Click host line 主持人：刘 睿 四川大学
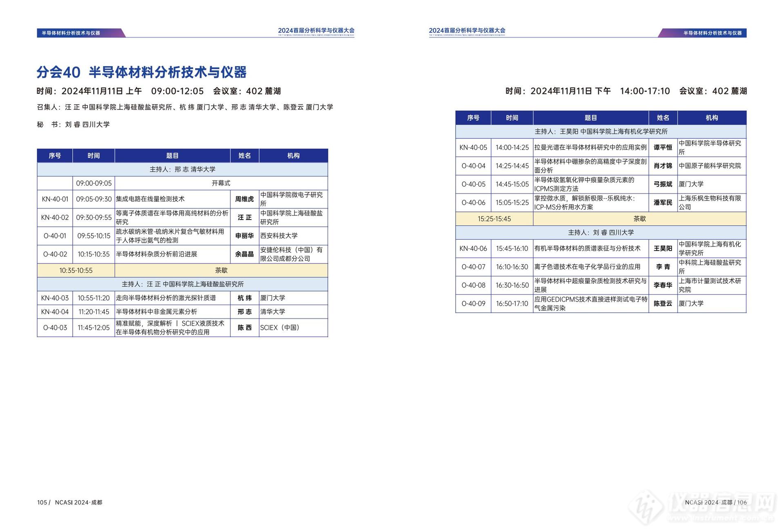The width and height of the screenshot is (784, 532). 601,232
